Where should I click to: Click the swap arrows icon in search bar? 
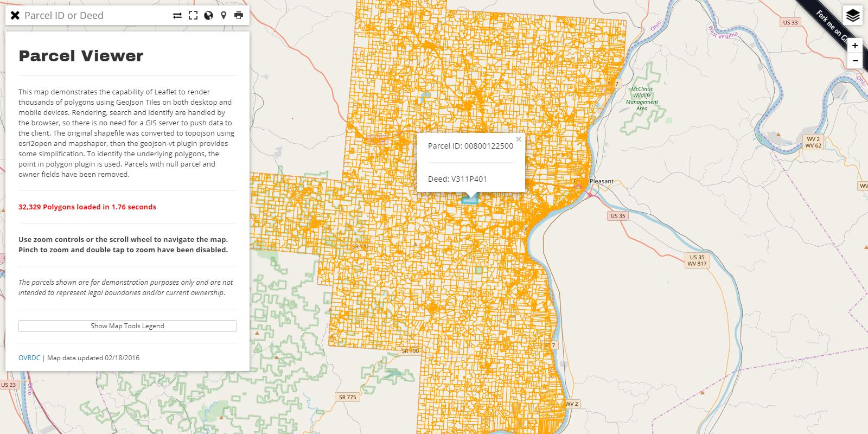click(177, 16)
